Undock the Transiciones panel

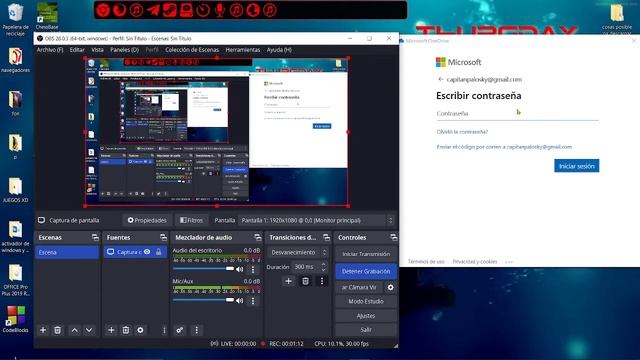coord(326,237)
